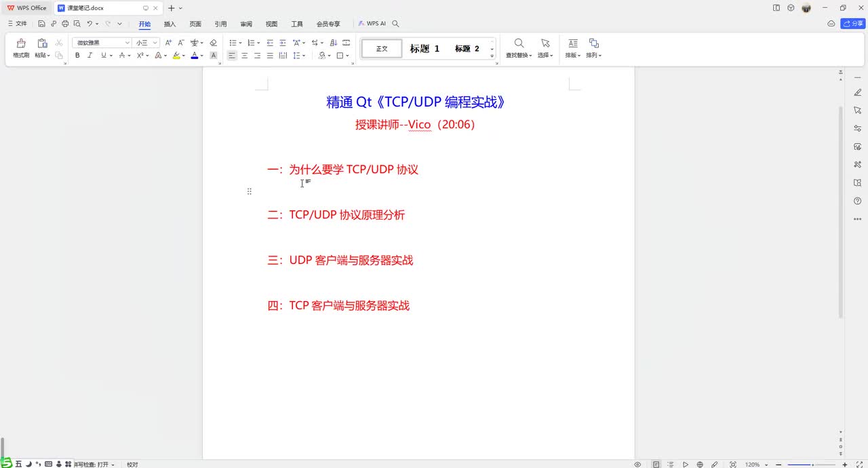The height and width of the screenshot is (468, 868).
Task: Click the search icon beside WPS AI
Action: point(396,24)
